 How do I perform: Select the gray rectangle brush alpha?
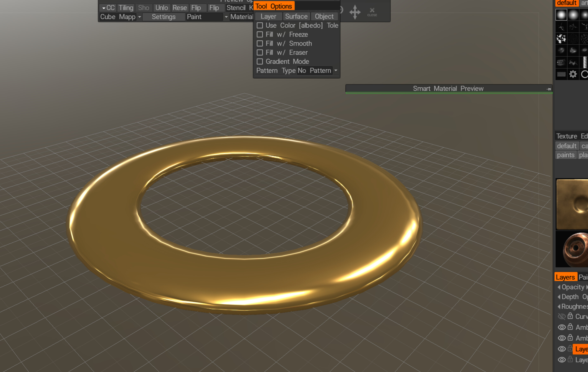(x=561, y=74)
